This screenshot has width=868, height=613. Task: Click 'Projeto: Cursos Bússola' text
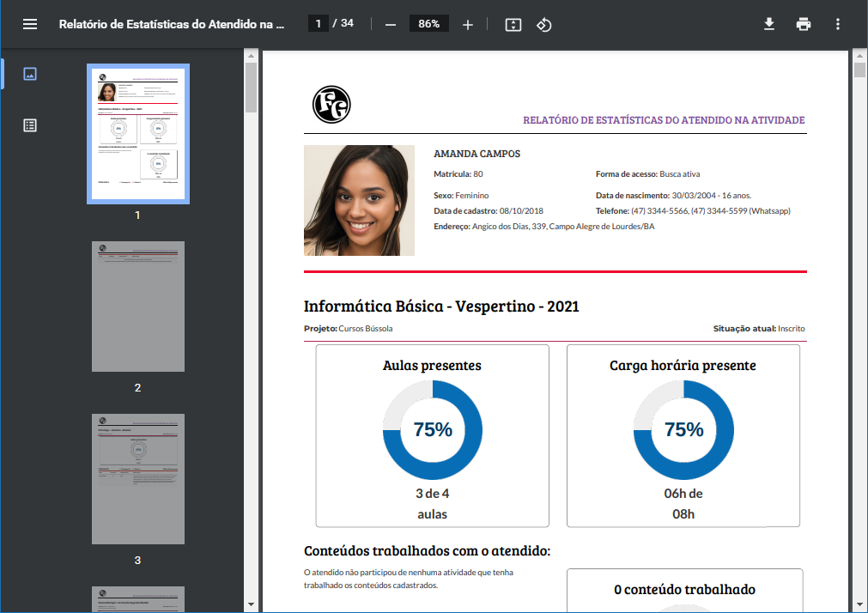click(349, 328)
